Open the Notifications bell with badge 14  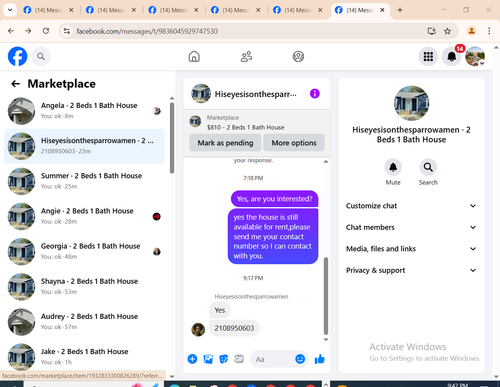pos(452,56)
